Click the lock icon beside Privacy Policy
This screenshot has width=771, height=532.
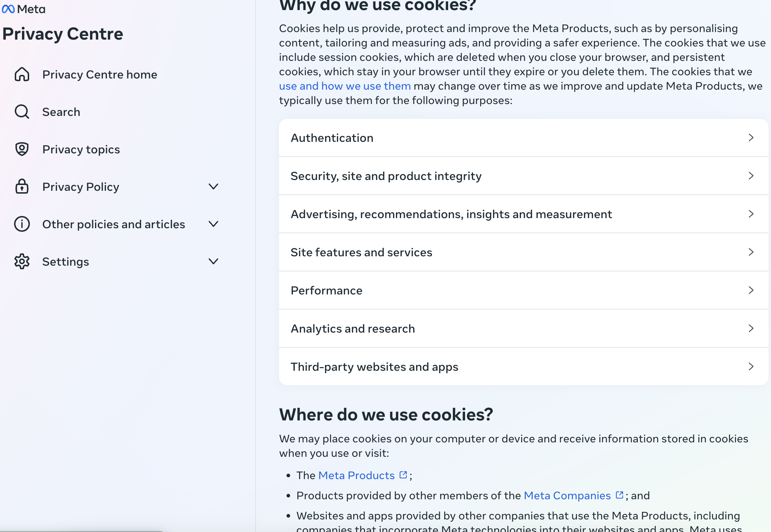tap(22, 186)
